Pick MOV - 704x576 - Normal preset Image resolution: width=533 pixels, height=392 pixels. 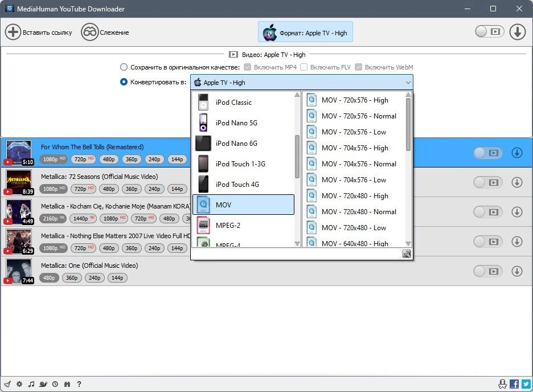tap(354, 164)
